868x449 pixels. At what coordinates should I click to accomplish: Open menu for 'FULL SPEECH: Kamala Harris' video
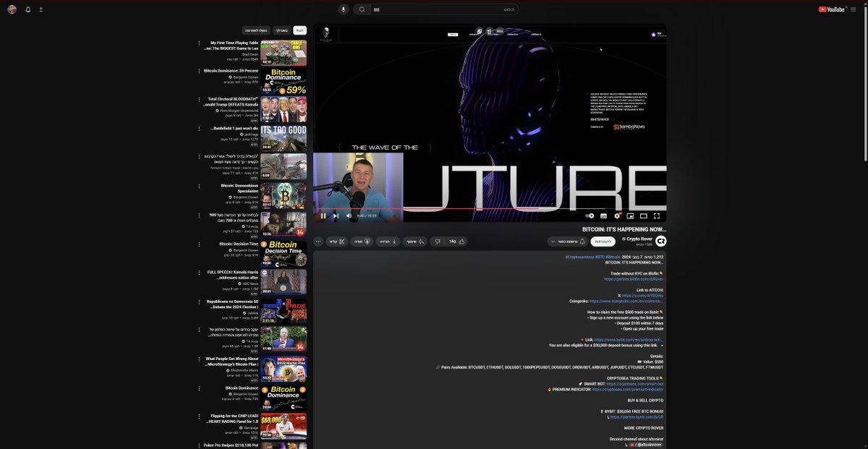click(x=199, y=273)
